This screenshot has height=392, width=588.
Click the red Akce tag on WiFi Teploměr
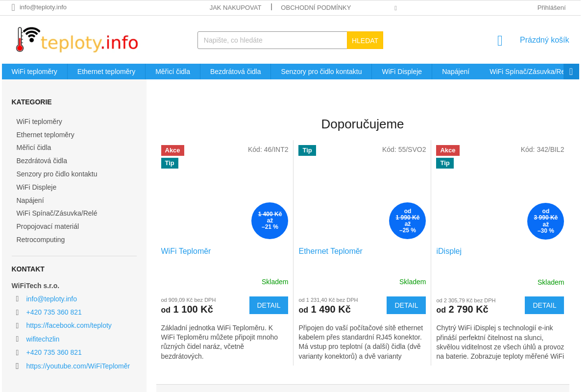(172, 150)
